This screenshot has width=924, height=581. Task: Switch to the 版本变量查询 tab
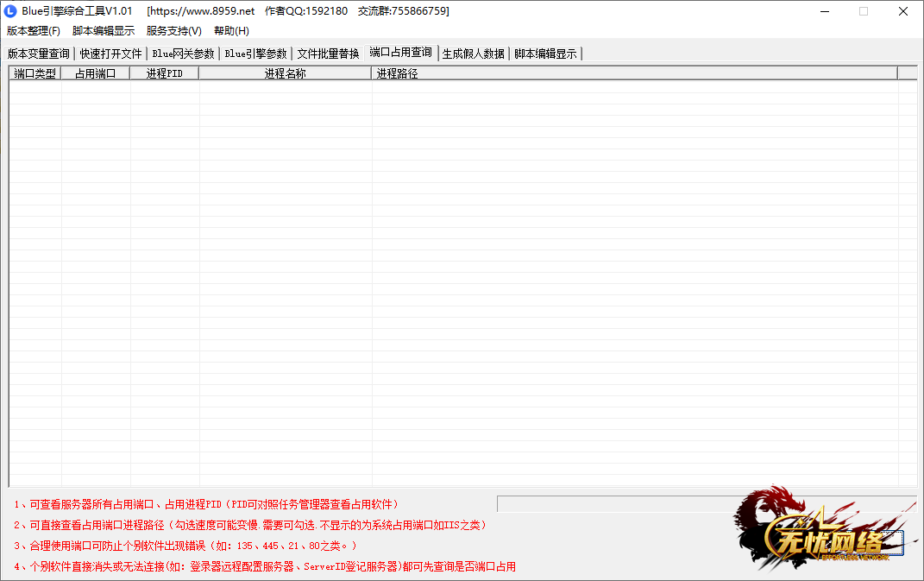pos(39,54)
